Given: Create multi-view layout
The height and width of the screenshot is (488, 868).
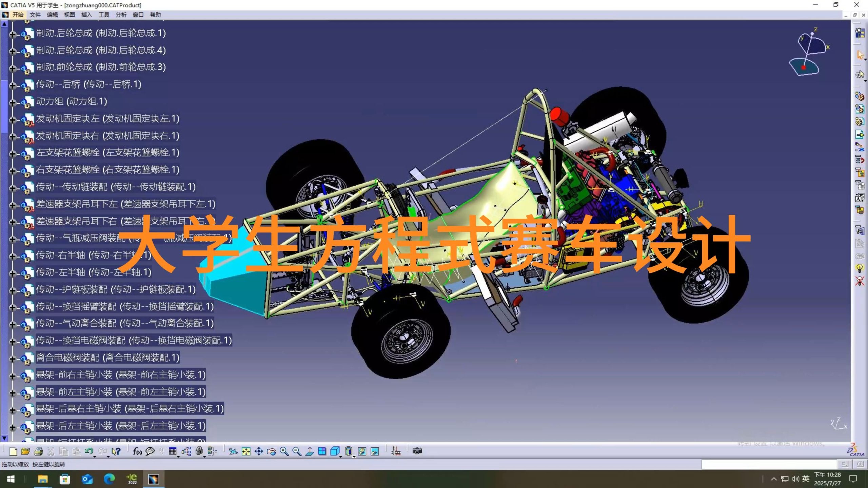Looking at the screenshot, I should (x=322, y=451).
